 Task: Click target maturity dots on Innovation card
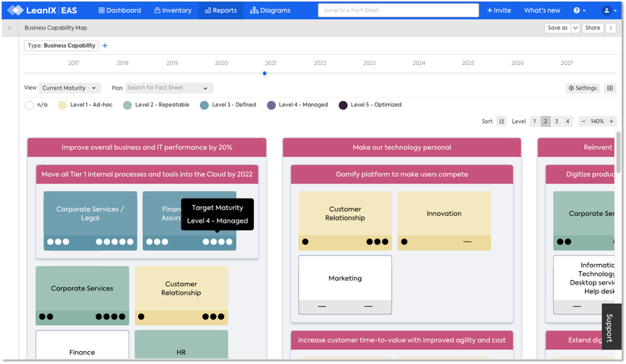pos(467,242)
